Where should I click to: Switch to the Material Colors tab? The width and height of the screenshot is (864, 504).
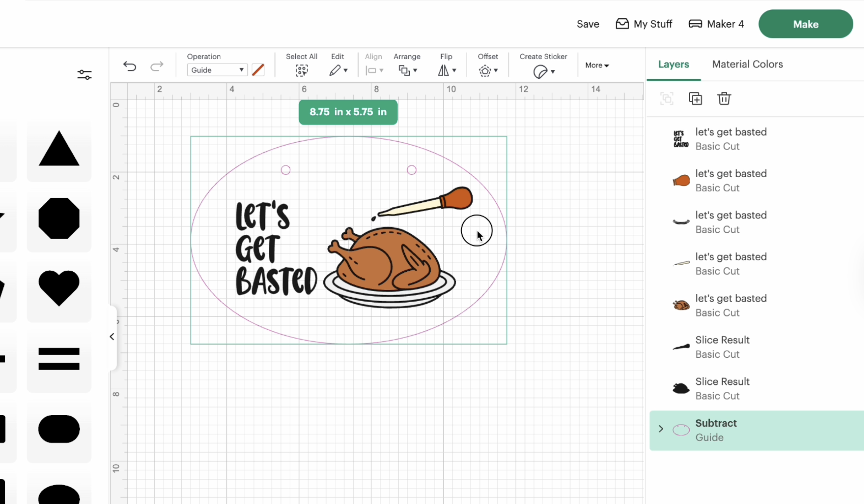point(747,64)
